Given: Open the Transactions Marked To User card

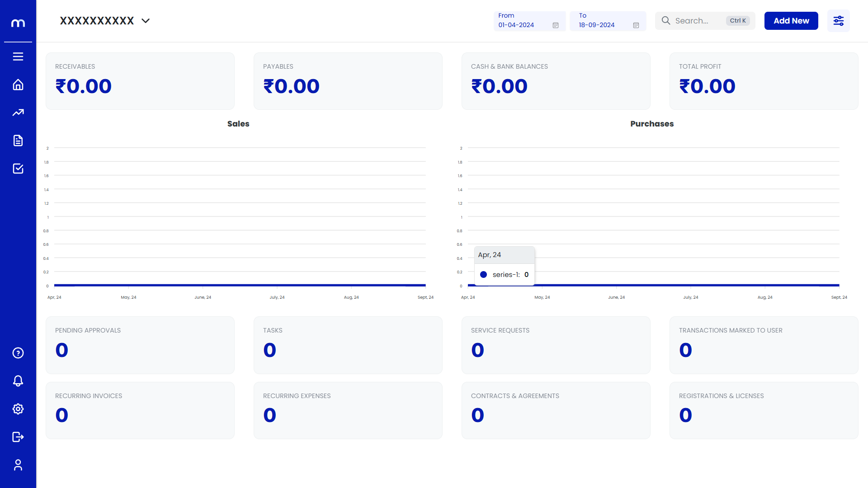Looking at the screenshot, I should click(x=764, y=345).
